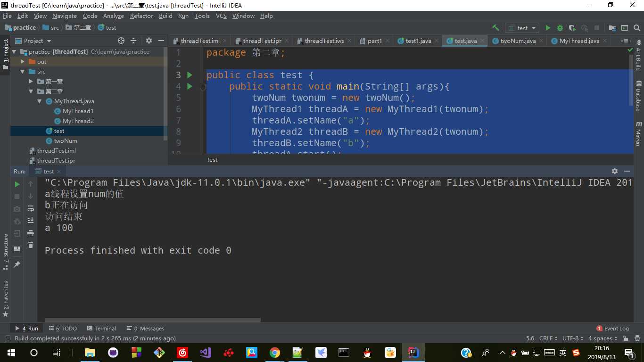Open 7: Structure side tab
644x362 pixels.
[6, 252]
